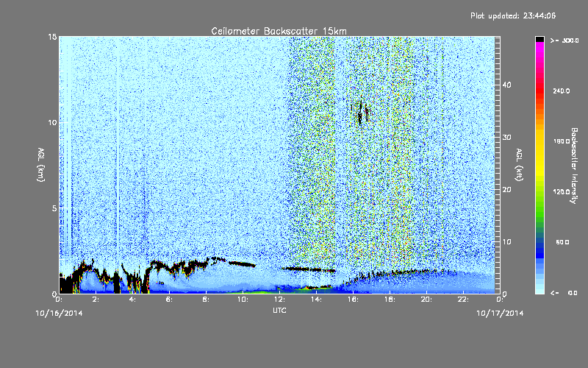The image size is (588, 368).
Task: Click the black cloud band near 14 UTC
Action: (x=308, y=269)
